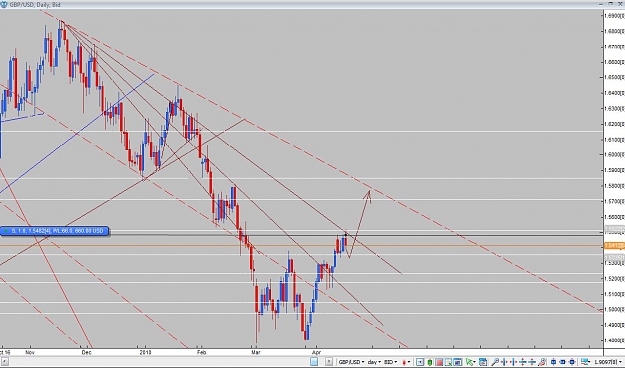Restore the chart window size
Image resolution: width=625 pixels, height=368 pixels.
611,4
